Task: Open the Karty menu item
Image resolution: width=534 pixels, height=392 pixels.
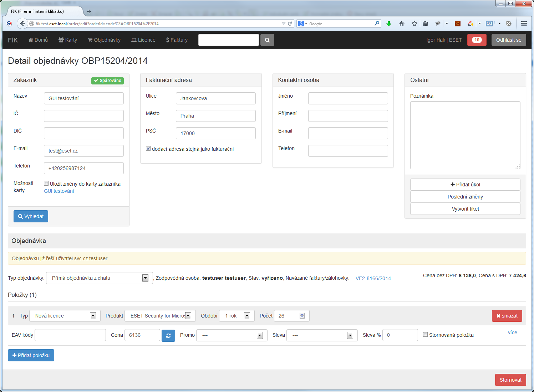Action: [68, 40]
